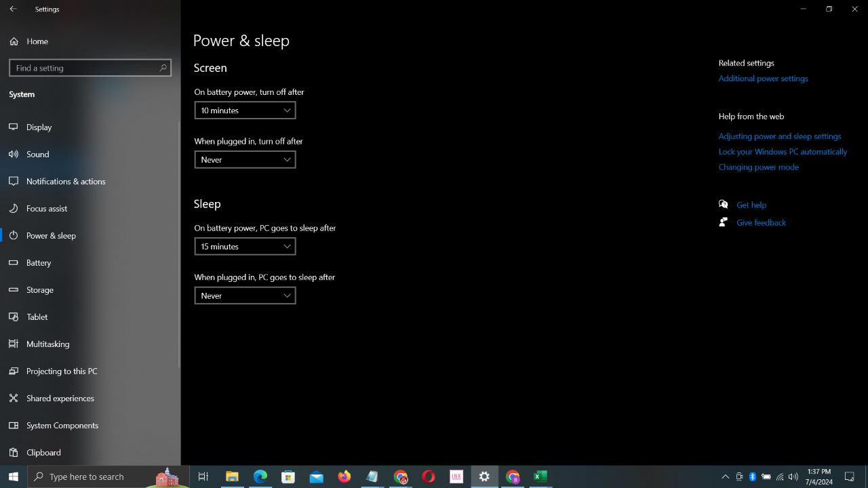Open Storage settings in the sidebar
Viewport: 868px width, 488px height.
click(x=90, y=289)
